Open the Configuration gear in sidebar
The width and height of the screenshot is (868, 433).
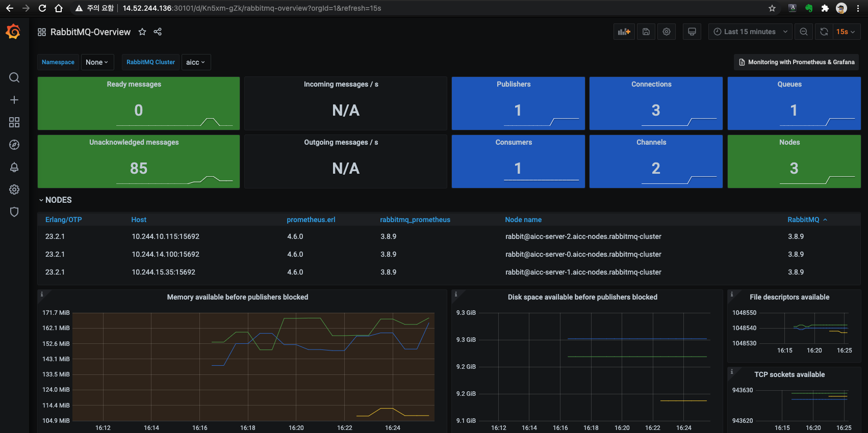pos(14,190)
